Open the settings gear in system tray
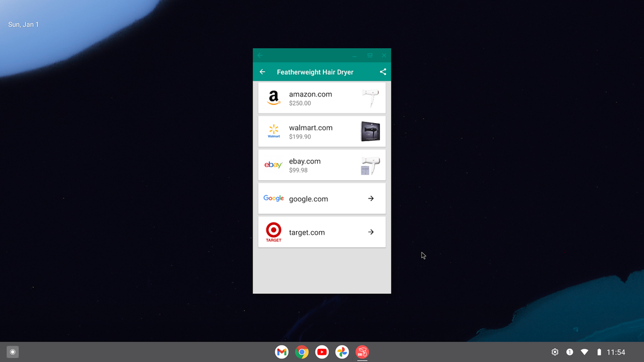644x362 pixels. point(555,352)
